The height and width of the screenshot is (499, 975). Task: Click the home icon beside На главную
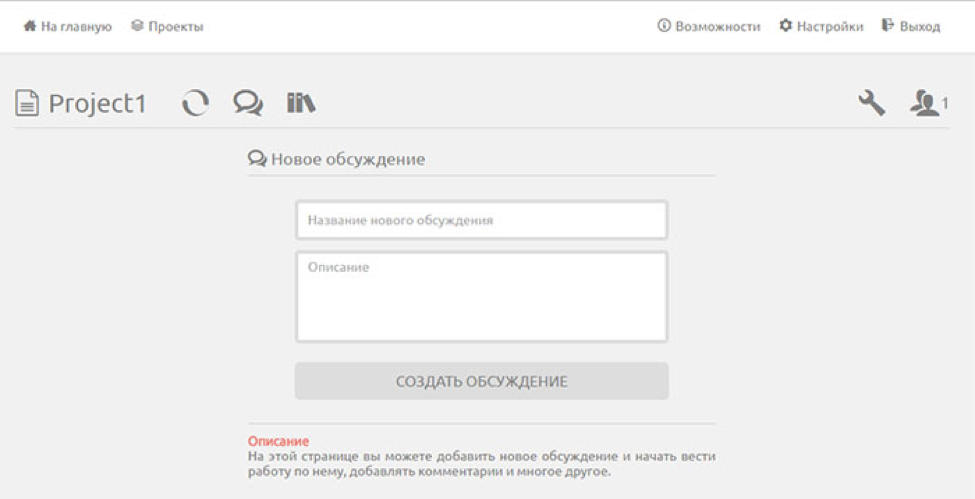(x=29, y=26)
